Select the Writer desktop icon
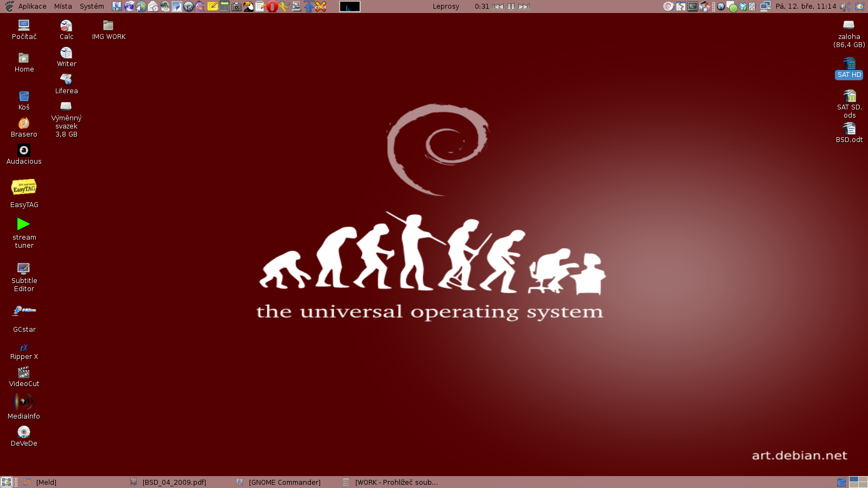The image size is (868, 488). click(66, 57)
